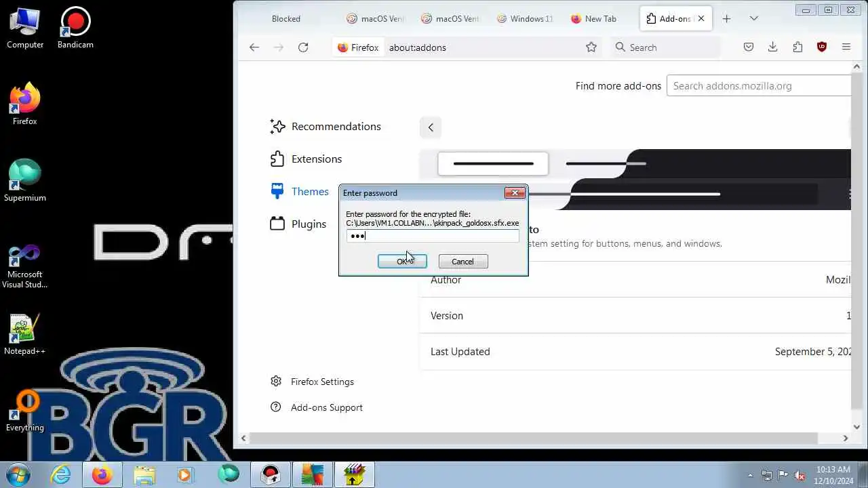The width and height of the screenshot is (868, 488).
Task: Open Notepad++ desktop shortcut
Action: 25,334
